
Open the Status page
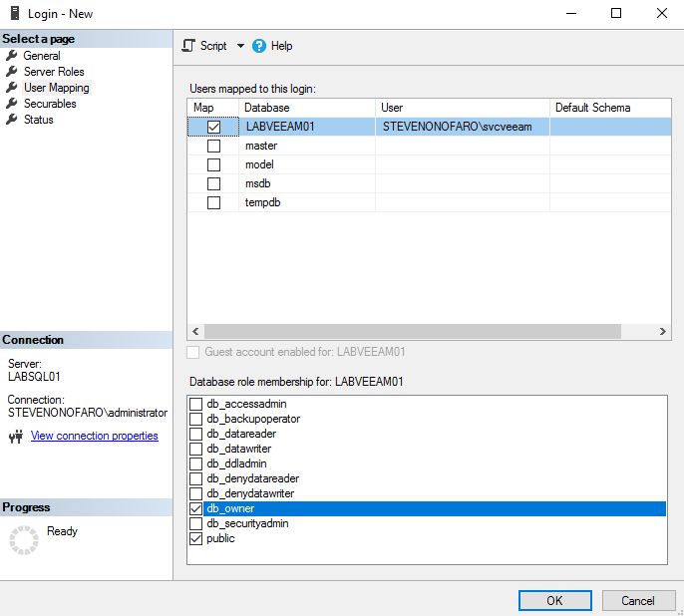(x=39, y=120)
